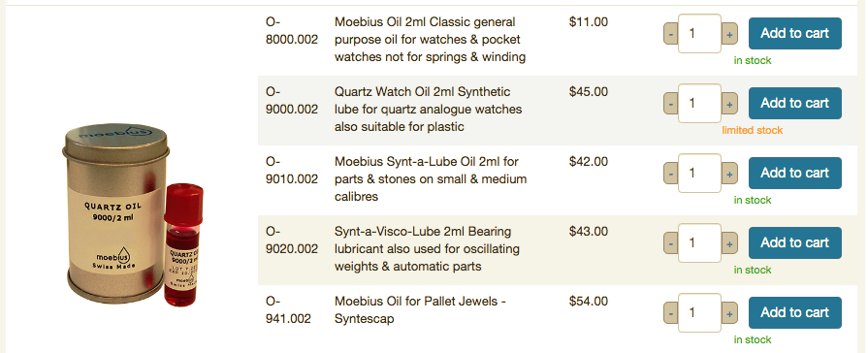Add Quartz Watch Oil 9000.002 to cart
Image resolution: width=868 pixels, height=353 pixels.
click(795, 103)
